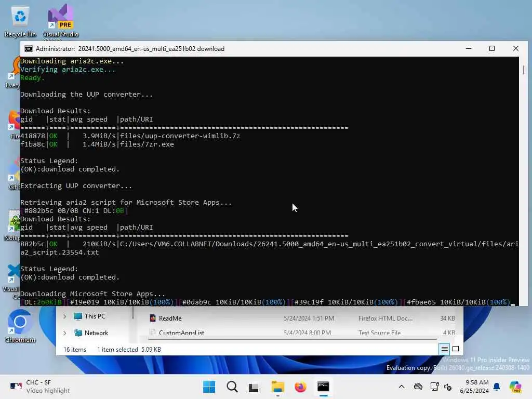Image resolution: width=532 pixels, height=399 pixels.
Task: Open the Chromium desktop shortcut
Action: tap(20, 326)
